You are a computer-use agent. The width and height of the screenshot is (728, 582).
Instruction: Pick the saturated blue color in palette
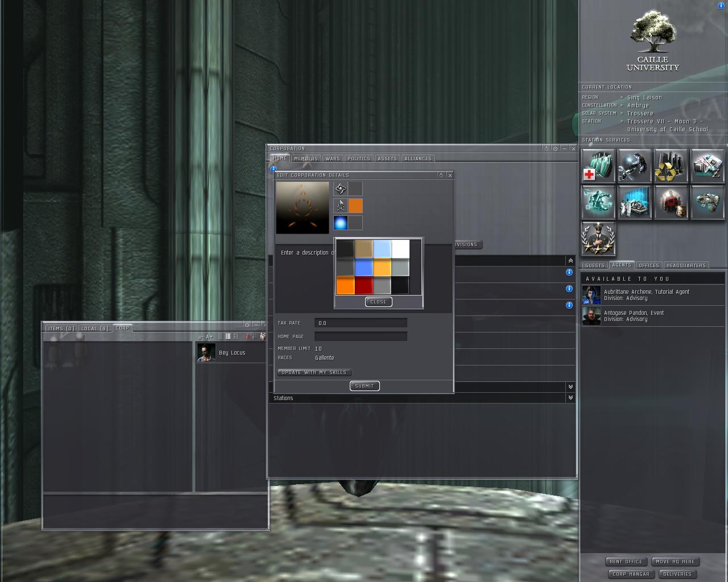tap(364, 267)
